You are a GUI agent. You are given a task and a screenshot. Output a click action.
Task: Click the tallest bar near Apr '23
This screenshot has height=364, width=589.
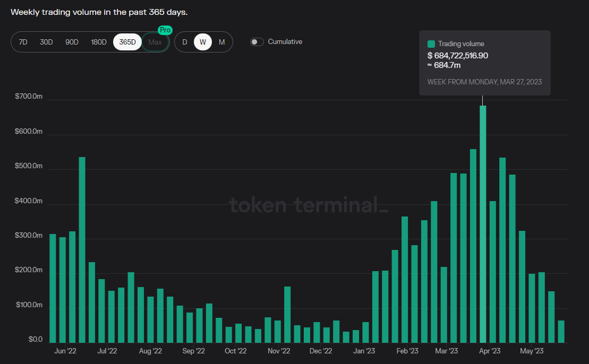pyautogui.click(x=483, y=223)
